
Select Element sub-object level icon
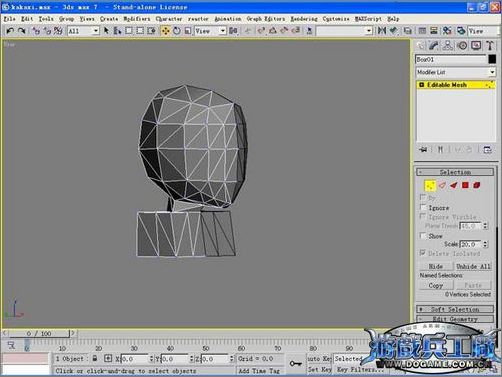click(477, 185)
